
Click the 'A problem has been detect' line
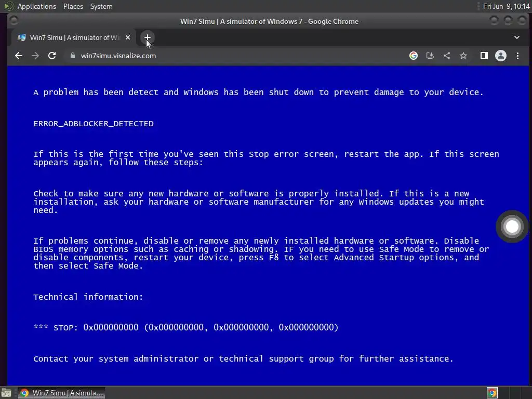(258, 92)
